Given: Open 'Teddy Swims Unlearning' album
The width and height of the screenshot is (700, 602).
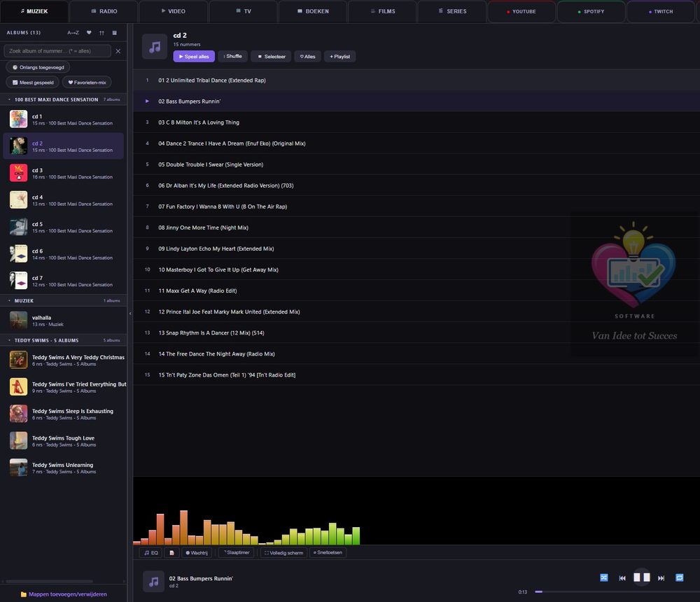Looking at the screenshot, I should tap(64, 468).
